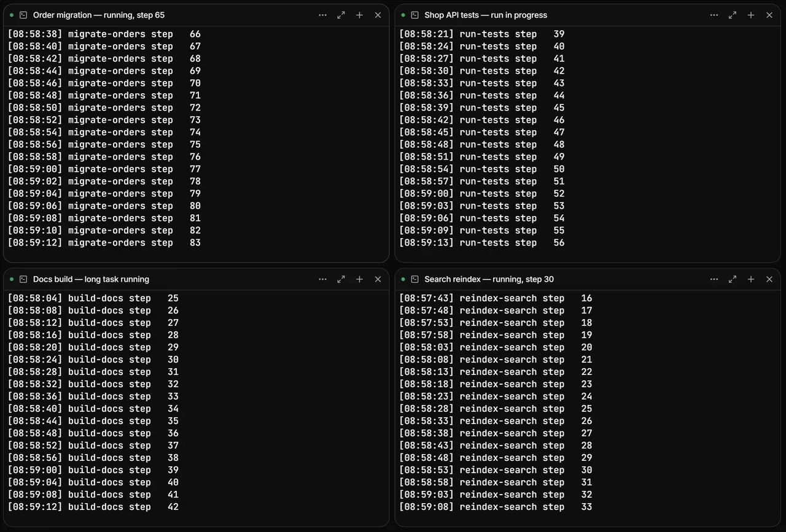Click the reindex-search step 22 line
Image resolution: width=786 pixels, height=532 pixels.
496,372
